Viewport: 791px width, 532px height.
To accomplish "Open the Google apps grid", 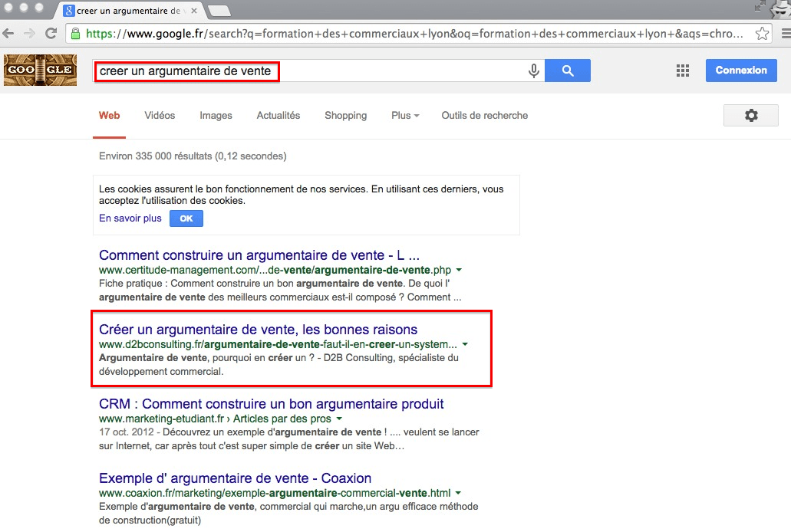I will click(683, 71).
